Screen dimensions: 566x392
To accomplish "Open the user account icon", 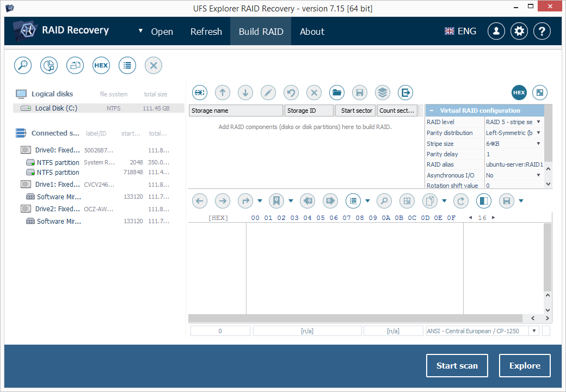I will click(x=496, y=32).
